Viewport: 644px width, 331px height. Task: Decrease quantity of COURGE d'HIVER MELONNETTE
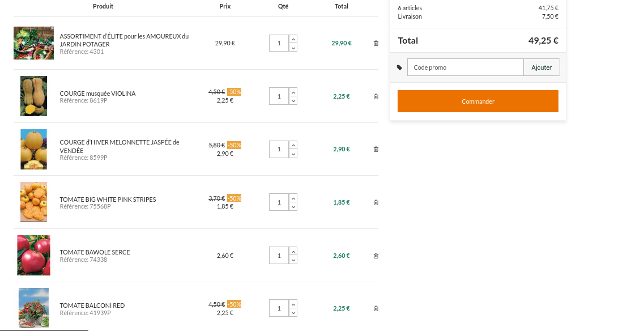pos(293,154)
